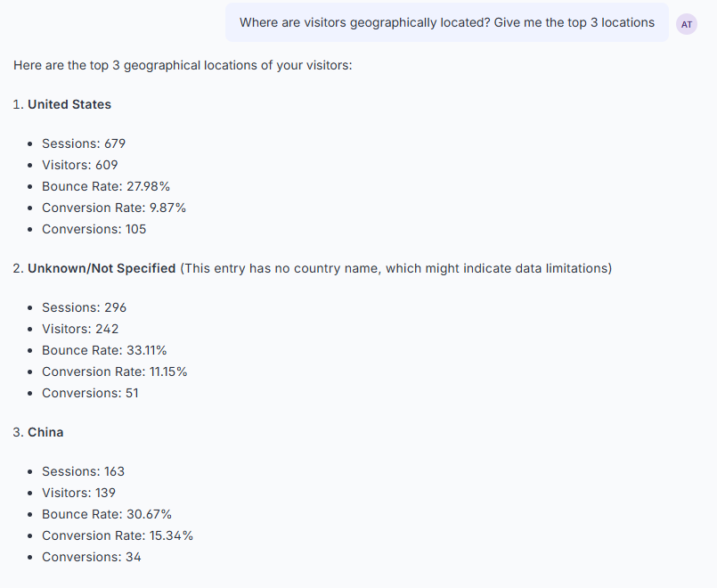
Task: Click the Sessions: 296 list item
Action: tap(84, 307)
